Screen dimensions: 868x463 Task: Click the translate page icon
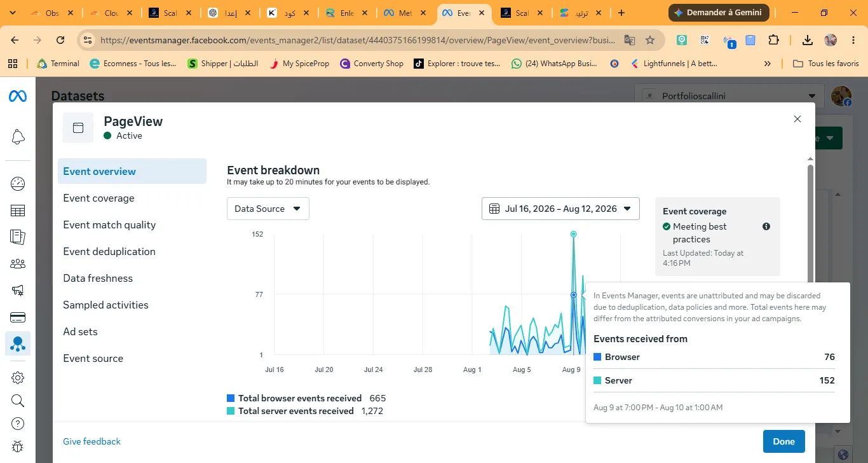[x=630, y=40]
